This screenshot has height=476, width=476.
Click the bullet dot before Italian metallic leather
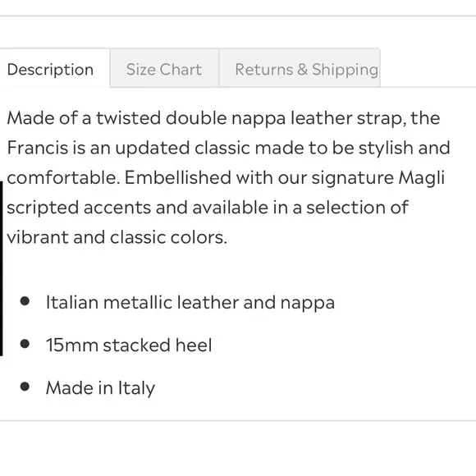pyautogui.click(x=25, y=301)
